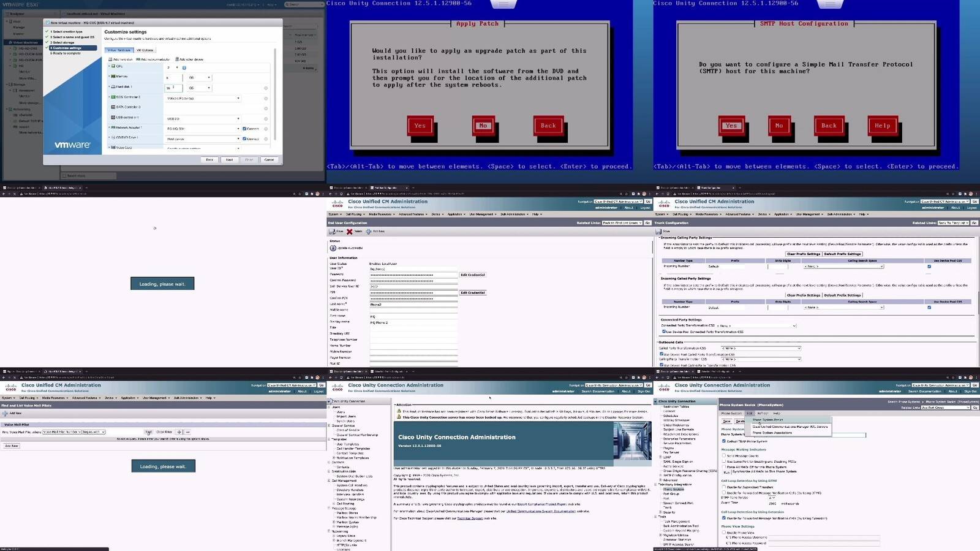Click the plus icon in Voice Mail Pilot search row
This screenshot has width=980, height=551.
click(179, 432)
